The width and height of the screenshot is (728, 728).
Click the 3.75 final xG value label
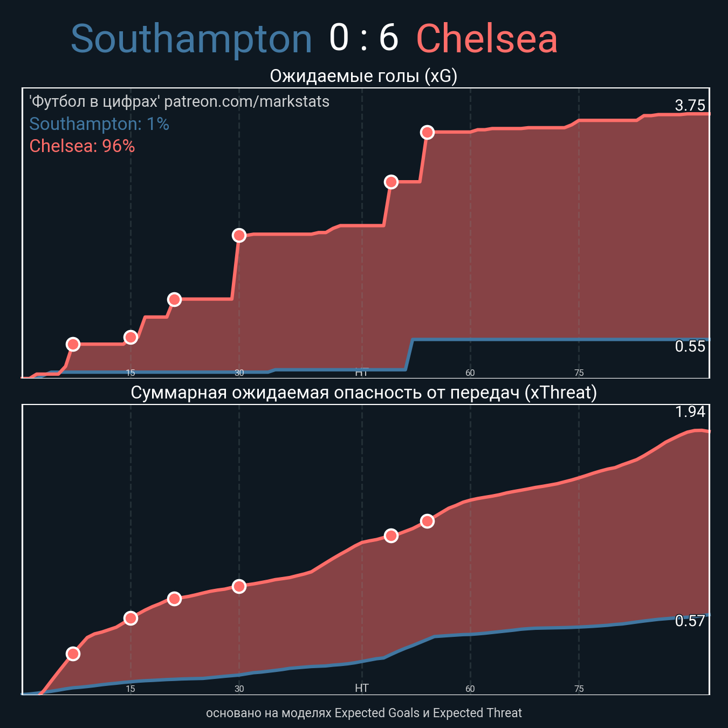pyautogui.click(x=690, y=106)
